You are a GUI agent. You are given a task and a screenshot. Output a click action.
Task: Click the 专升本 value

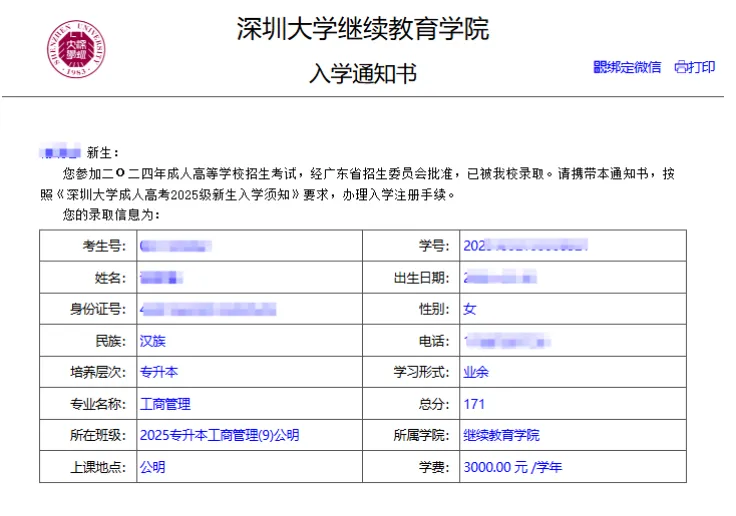click(x=159, y=372)
